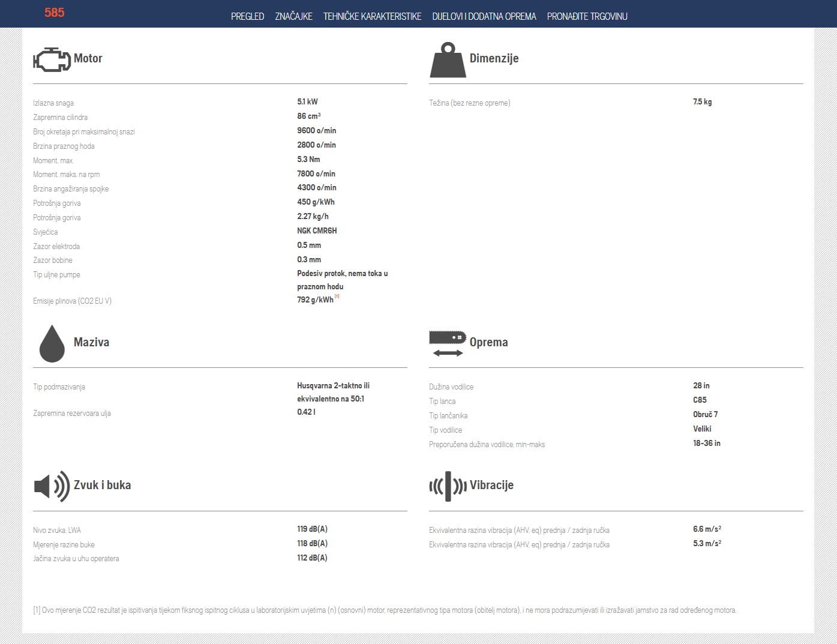Click the engine icon beside Motor
Image resolution: width=837 pixels, height=644 pixels.
(52, 59)
